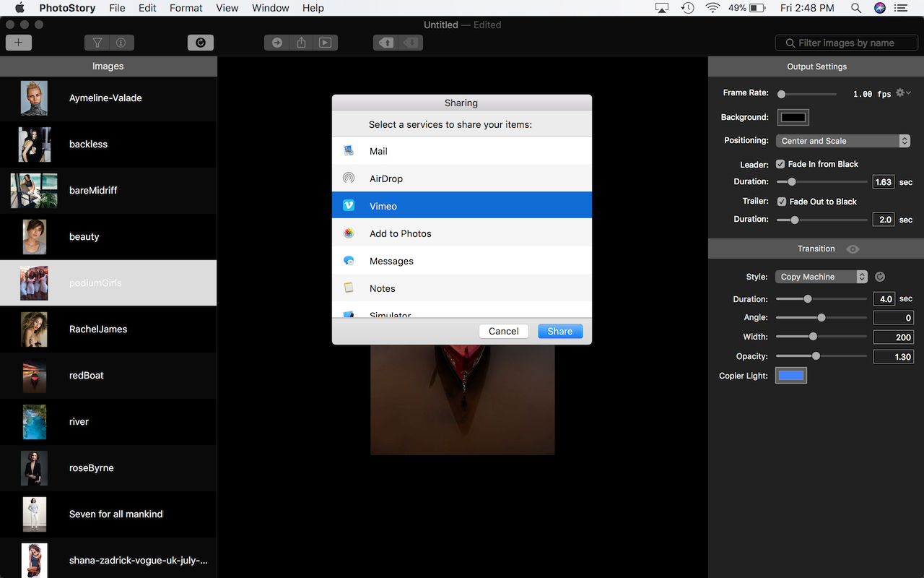Screen dimensions: 924x578
Task: Open the Positioning Center and Scale dropdown
Action: [842, 141]
